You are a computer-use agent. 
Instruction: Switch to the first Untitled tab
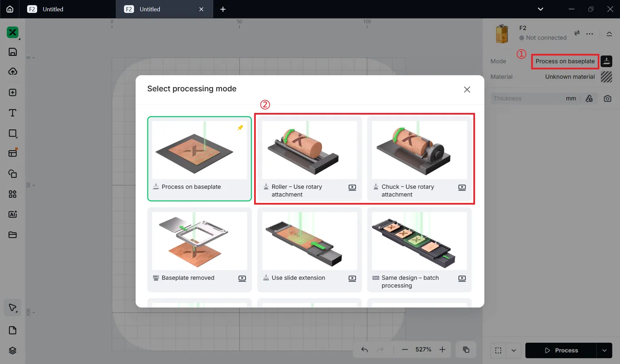67,9
